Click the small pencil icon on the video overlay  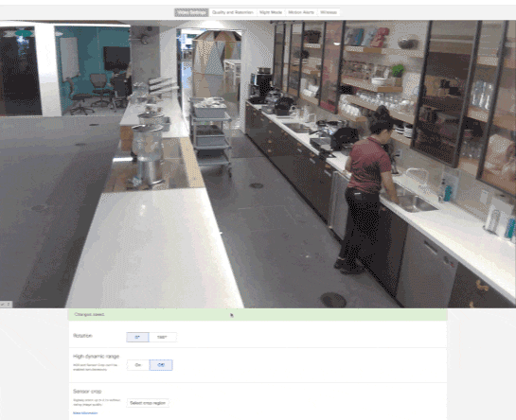tap(3, 305)
